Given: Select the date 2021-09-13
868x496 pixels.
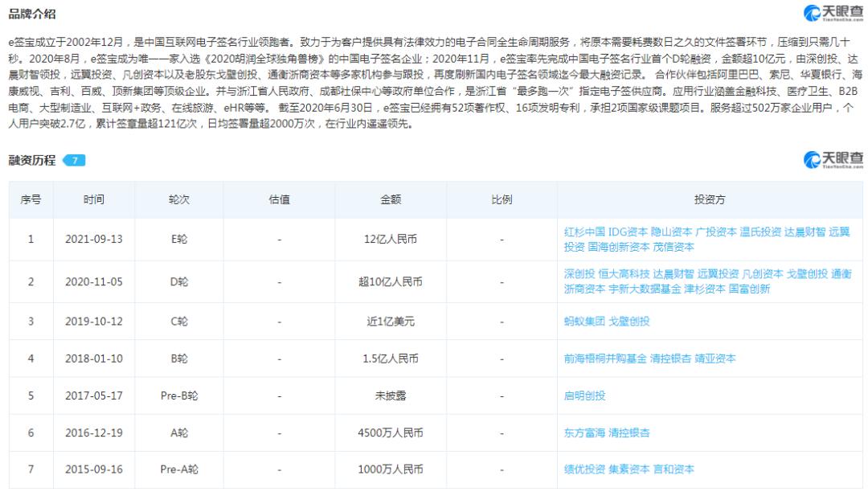Looking at the screenshot, I should click(94, 239).
